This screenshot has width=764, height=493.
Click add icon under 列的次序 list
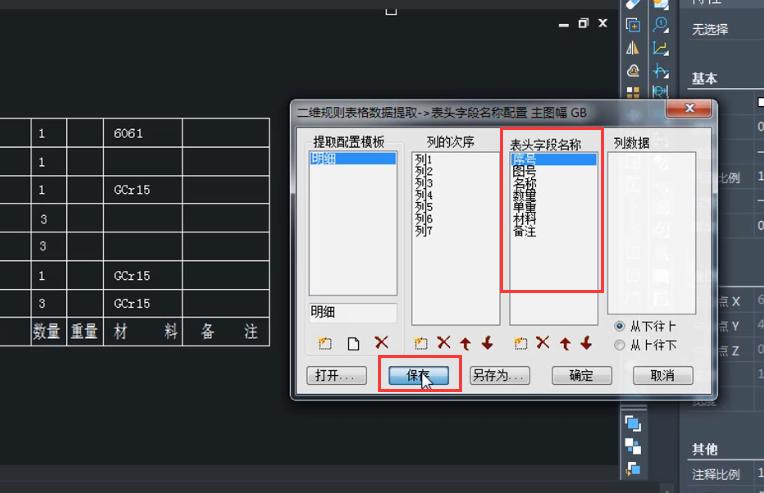pos(420,343)
